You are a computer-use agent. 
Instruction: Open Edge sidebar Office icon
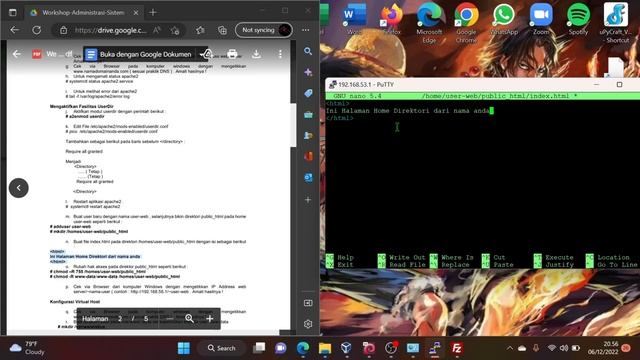click(x=308, y=157)
